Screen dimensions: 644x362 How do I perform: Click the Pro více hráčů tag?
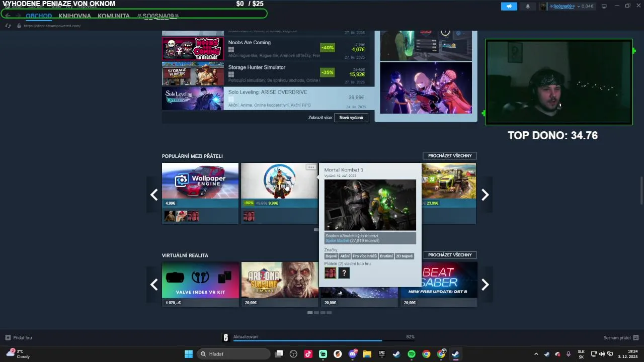pyautogui.click(x=365, y=256)
